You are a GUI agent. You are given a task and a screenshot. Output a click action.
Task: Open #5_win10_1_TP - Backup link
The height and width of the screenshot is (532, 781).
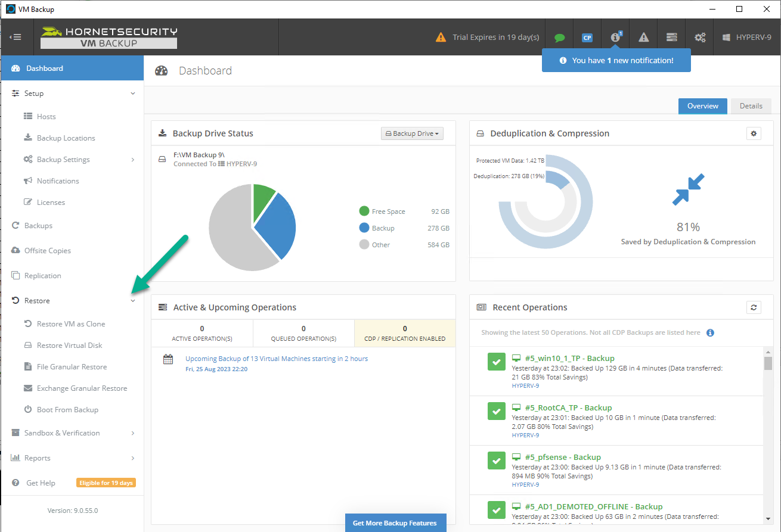click(570, 358)
